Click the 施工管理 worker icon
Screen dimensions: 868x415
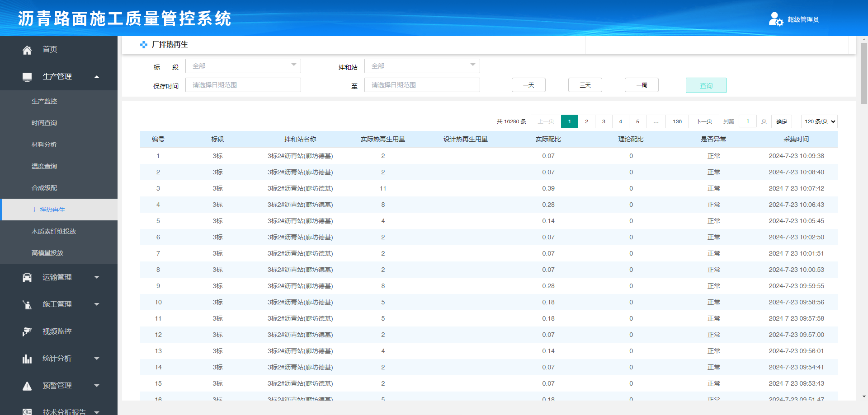(27, 304)
